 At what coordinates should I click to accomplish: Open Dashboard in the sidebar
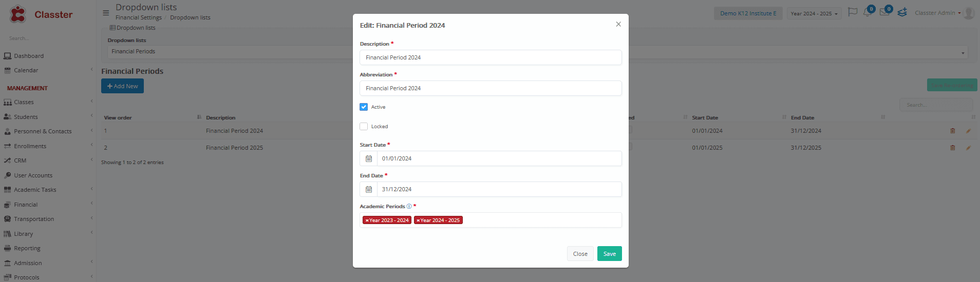click(29, 56)
